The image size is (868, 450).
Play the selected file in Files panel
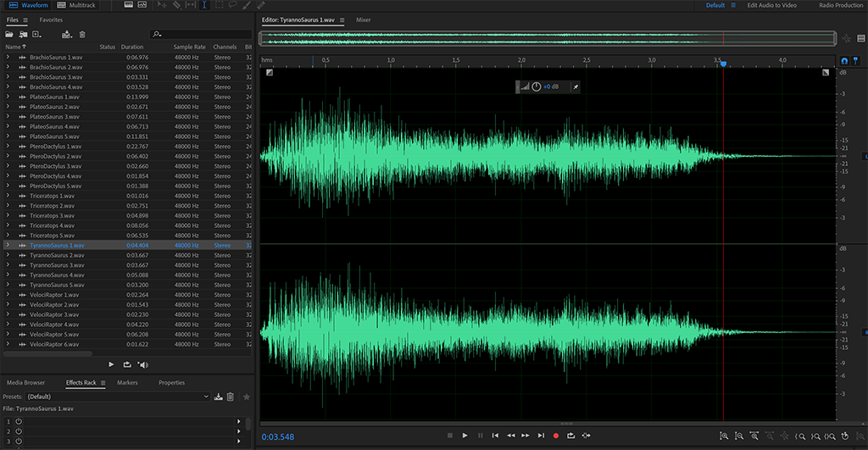coord(111,364)
